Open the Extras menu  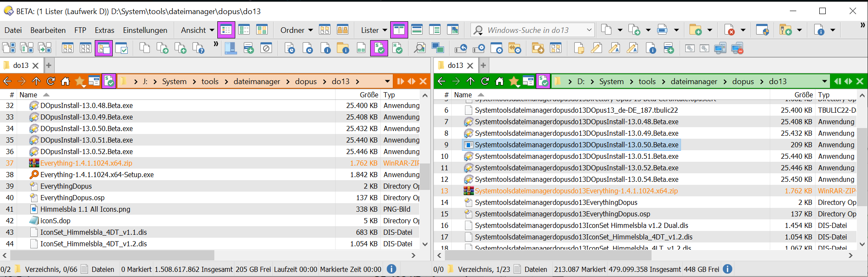click(105, 30)
